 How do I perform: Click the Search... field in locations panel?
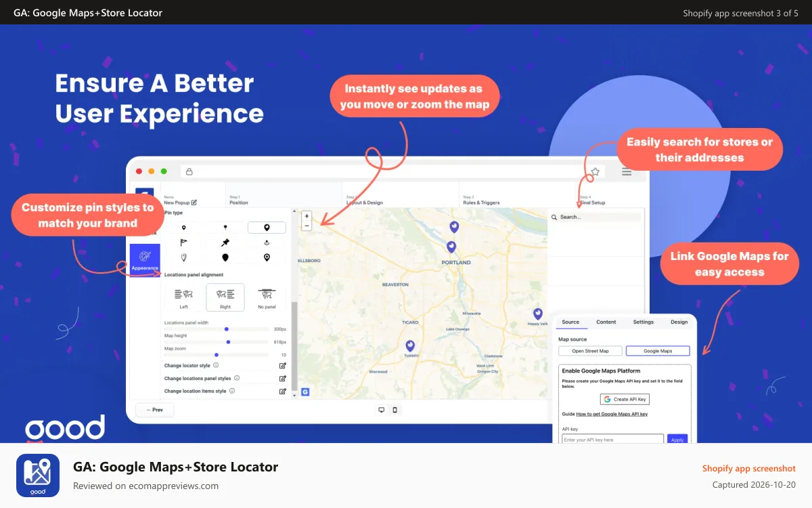coord(595,217)
